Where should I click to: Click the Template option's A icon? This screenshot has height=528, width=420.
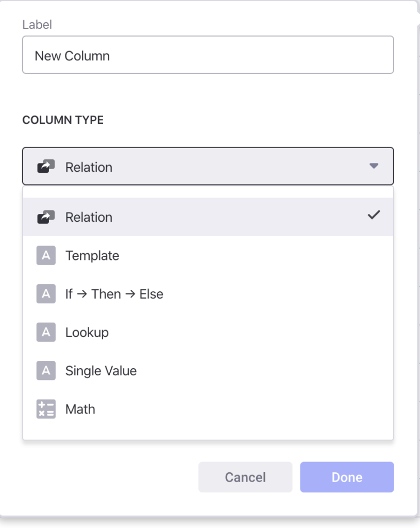pyautogui.click(x=46, y=256)
